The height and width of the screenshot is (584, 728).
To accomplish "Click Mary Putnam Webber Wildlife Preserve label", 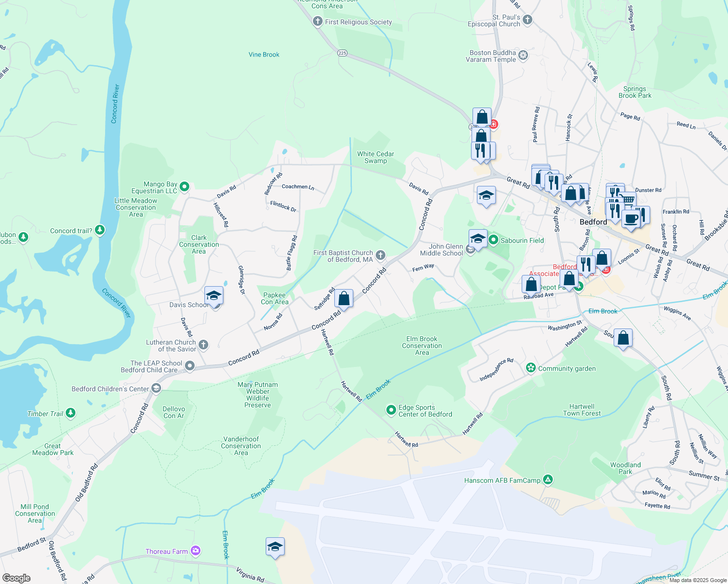I will click(257, 395).
